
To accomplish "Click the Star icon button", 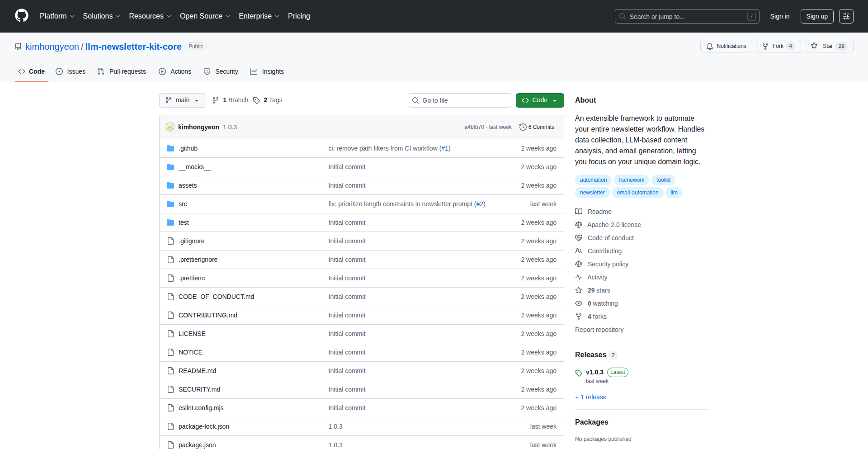I will (x=814, y=46).
